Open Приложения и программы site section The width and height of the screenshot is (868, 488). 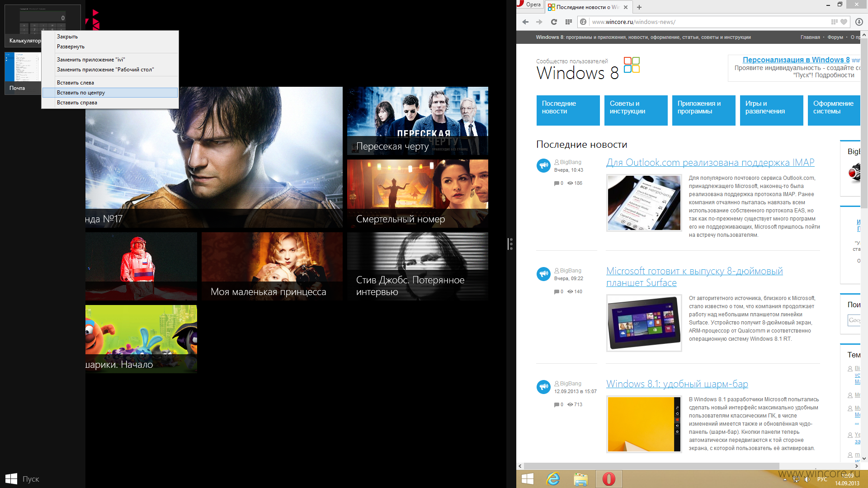point(703,110)
